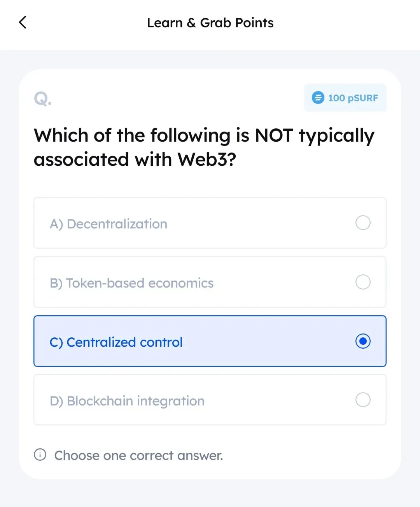Image resolution: width=420 pixels, height=507 pixels.
Task: Click the coin logo inside the reward pill
Action: tap(318, 98)
